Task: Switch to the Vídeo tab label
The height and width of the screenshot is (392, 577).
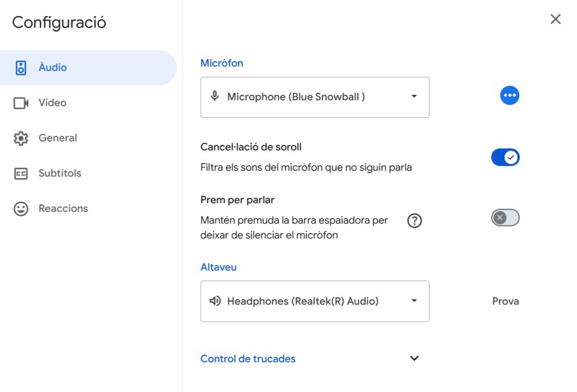Action: tap(53, 103)
